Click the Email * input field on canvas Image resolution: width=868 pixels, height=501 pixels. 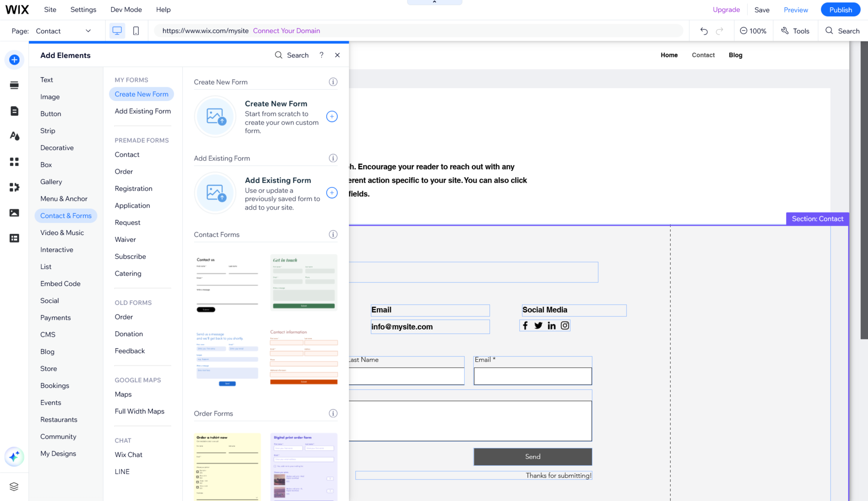[x=532, y=376]
